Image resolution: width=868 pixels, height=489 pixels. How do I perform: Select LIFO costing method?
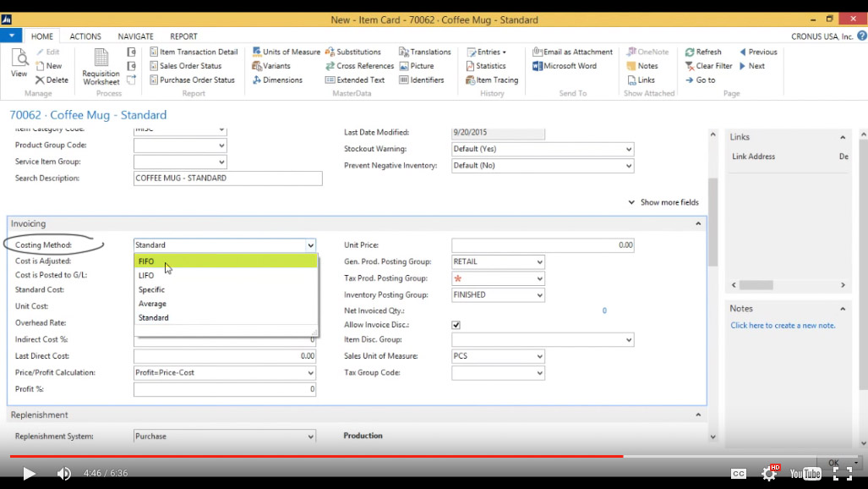(226, 276)
